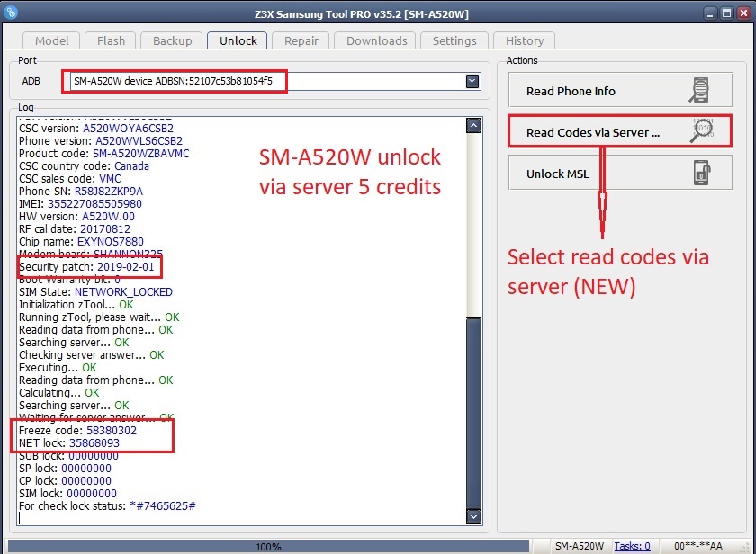
Task: Click the CSC version A520WOYA6CSB2 line
Action: click(x=96, y=128)
